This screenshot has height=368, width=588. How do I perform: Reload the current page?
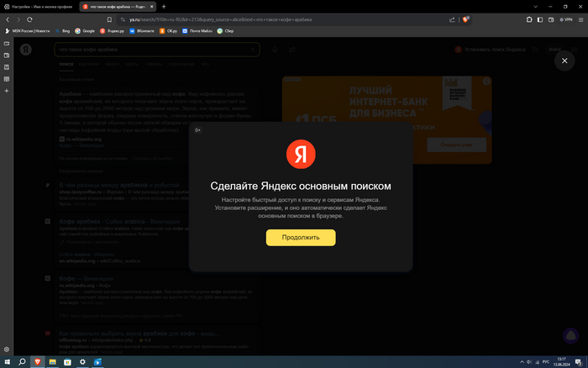tap(29, 19)
